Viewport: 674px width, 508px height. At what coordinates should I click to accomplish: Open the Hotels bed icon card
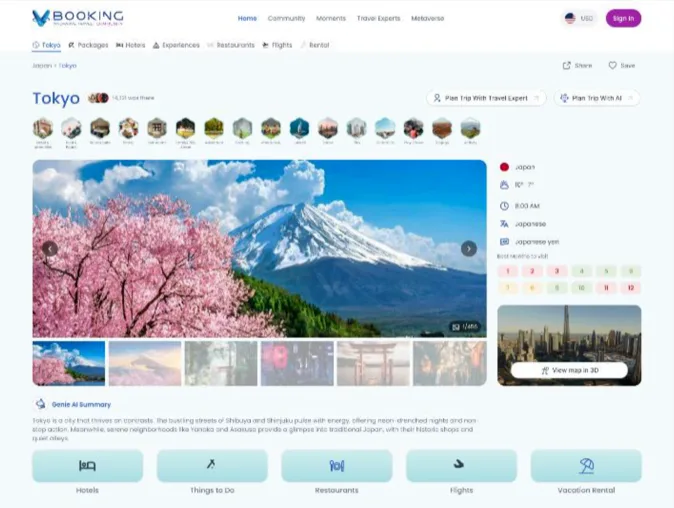87,466
